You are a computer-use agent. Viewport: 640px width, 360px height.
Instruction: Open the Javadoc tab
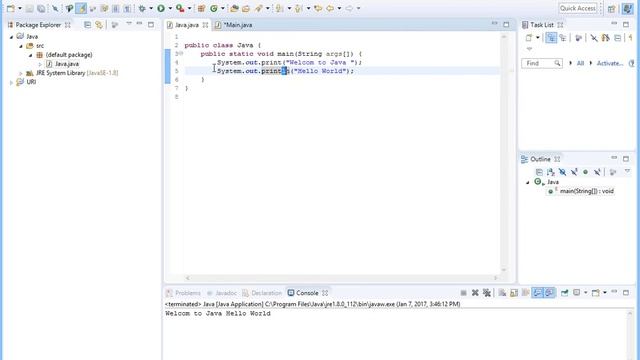click(221, 293)
